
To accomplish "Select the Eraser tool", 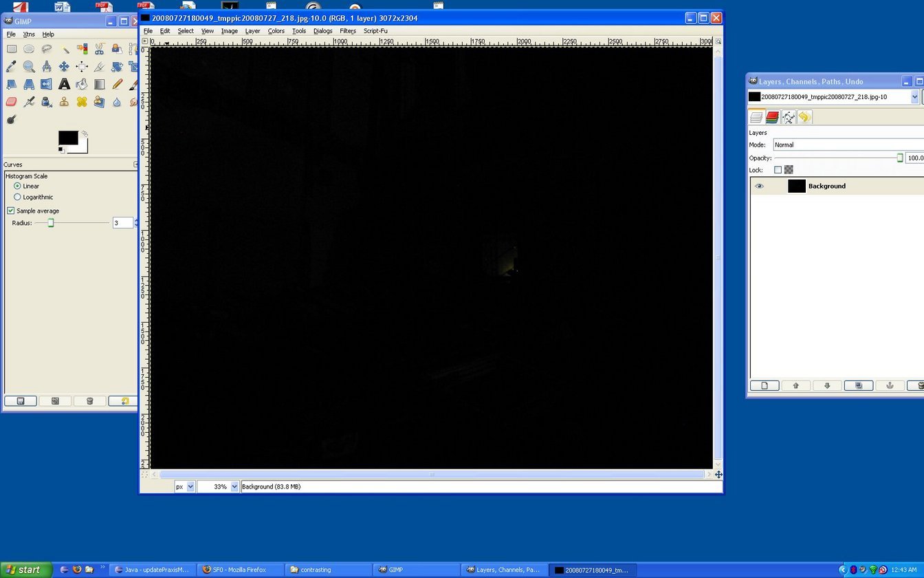I will coord(11,102).
